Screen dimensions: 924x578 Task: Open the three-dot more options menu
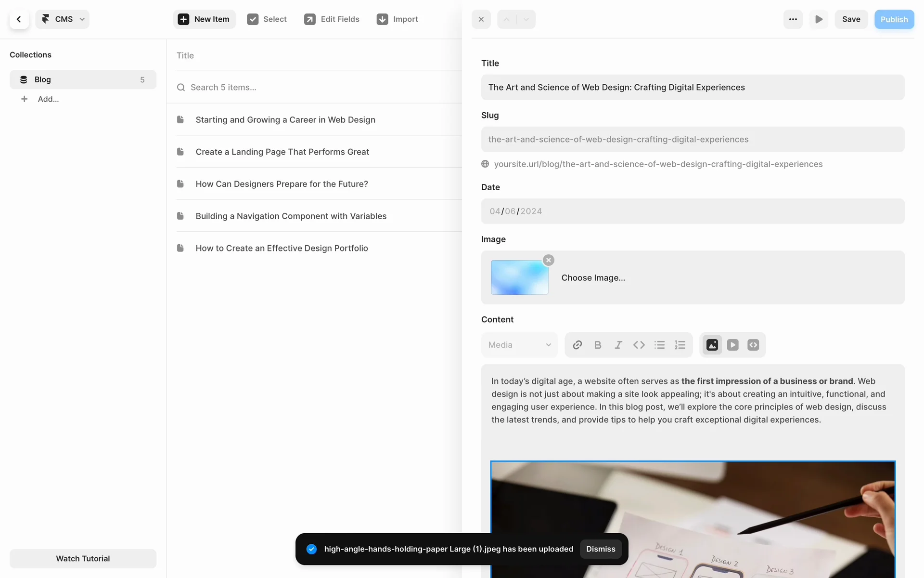click(793, 19)
